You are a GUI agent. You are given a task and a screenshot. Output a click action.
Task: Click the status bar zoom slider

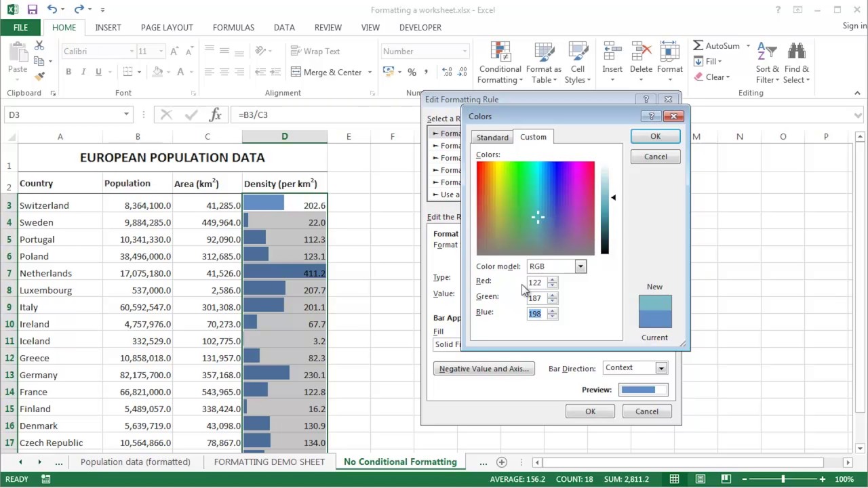point(783,479)
